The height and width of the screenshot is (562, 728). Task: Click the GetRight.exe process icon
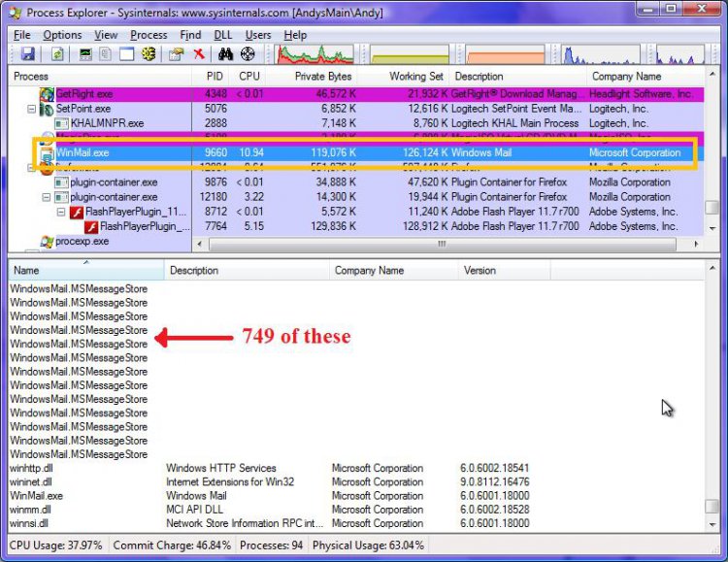(47, 94)
